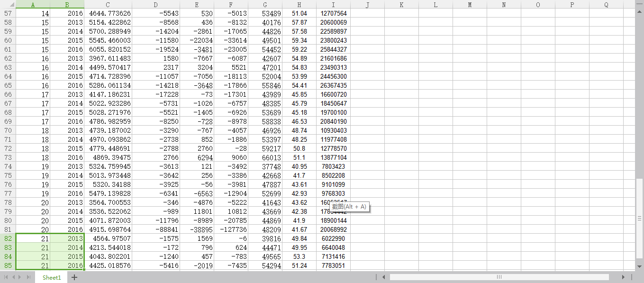Click cell with value -127736

(x=231, y=229)
